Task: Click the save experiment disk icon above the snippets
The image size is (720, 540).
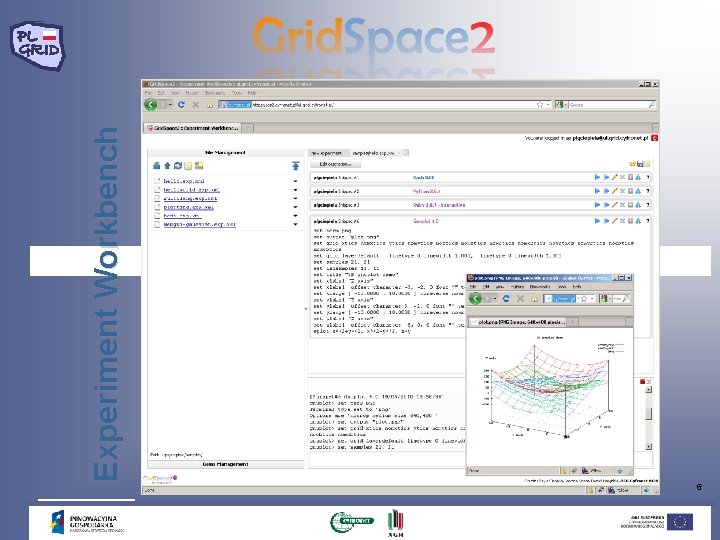Action: coord(640,164)
